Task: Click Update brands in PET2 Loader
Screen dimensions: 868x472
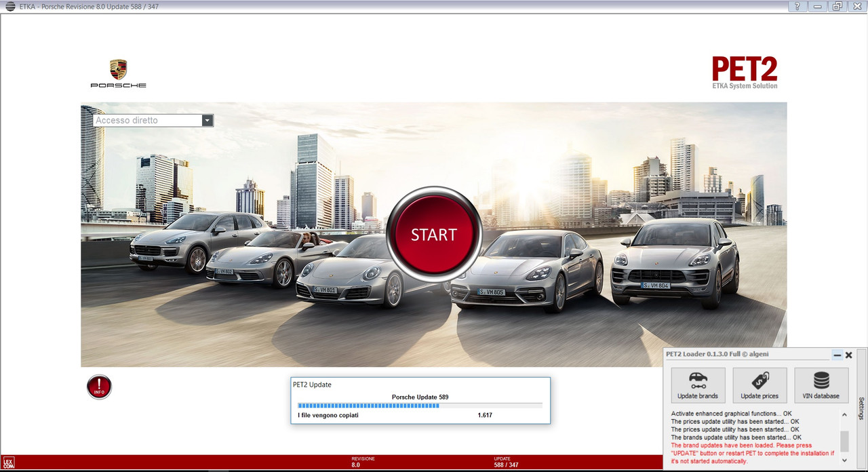Action: click(x=698, y=385)
